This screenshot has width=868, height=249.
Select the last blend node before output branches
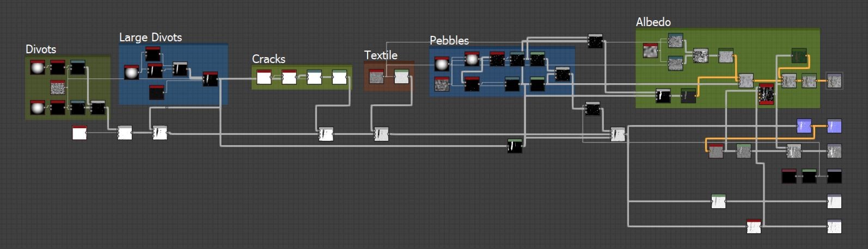618,134
